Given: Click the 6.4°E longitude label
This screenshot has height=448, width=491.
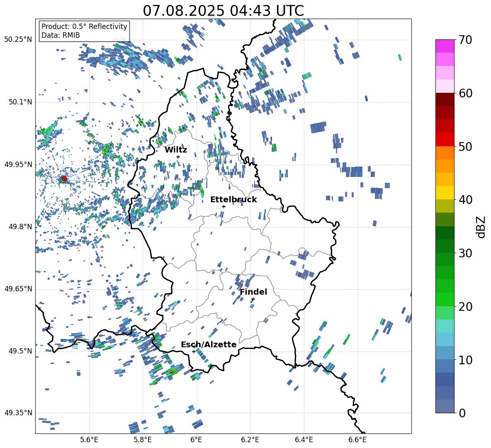Looking at the screenshot, I should click(304, 440).
